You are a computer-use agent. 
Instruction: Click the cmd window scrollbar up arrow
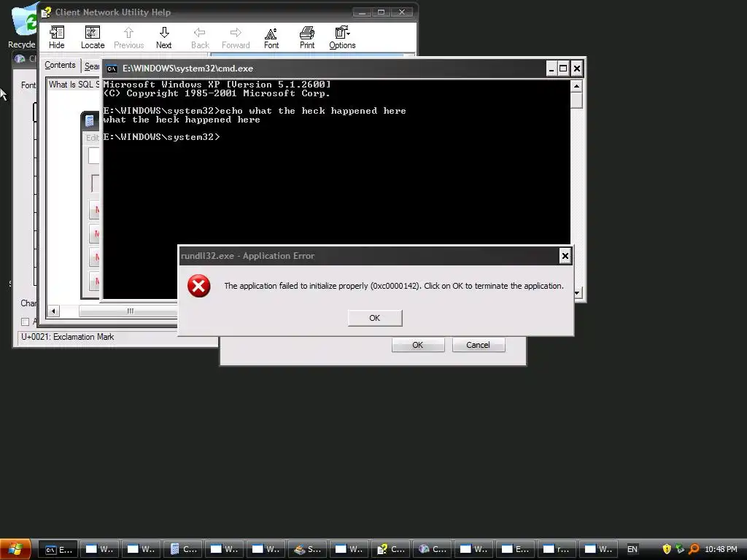pyautogui.click(x=576, y=86)
